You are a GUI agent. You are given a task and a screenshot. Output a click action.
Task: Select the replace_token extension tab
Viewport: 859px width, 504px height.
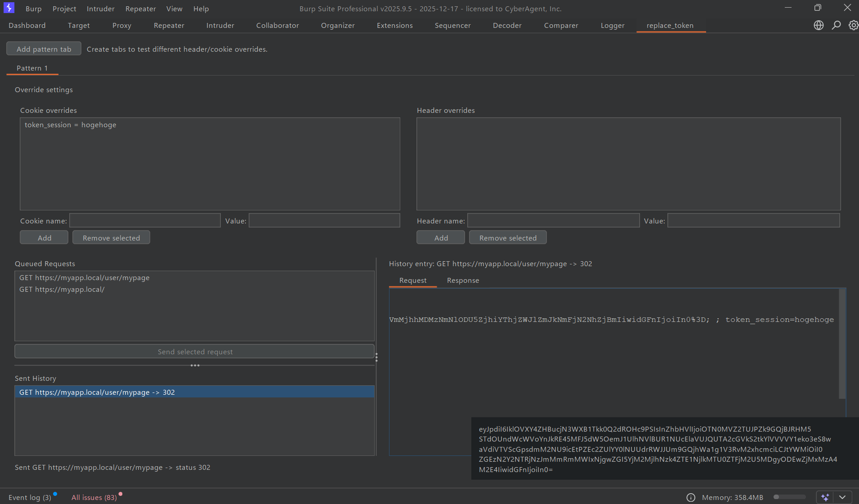point(670,25)
